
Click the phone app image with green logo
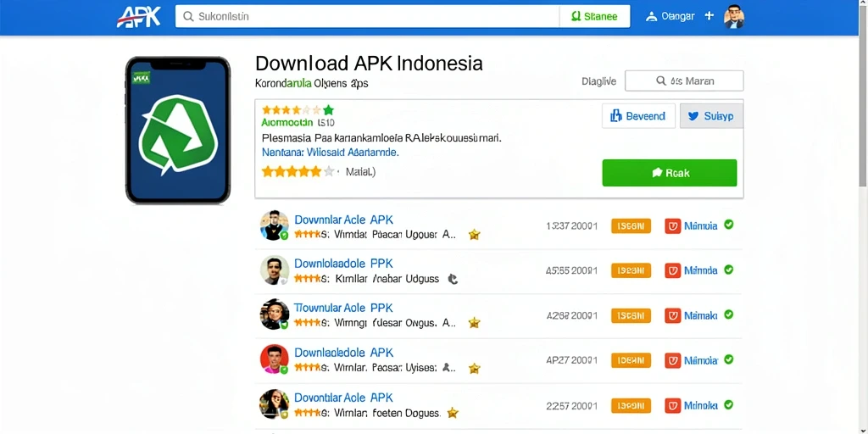[178, 130]
